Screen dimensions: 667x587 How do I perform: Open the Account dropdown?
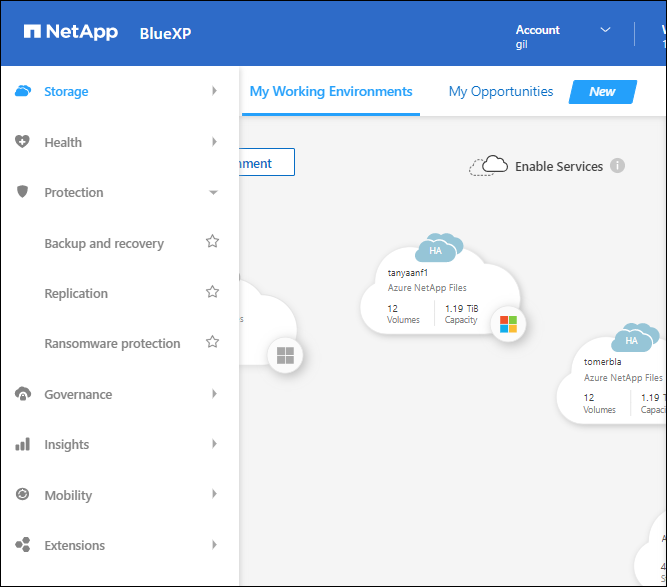605,30
